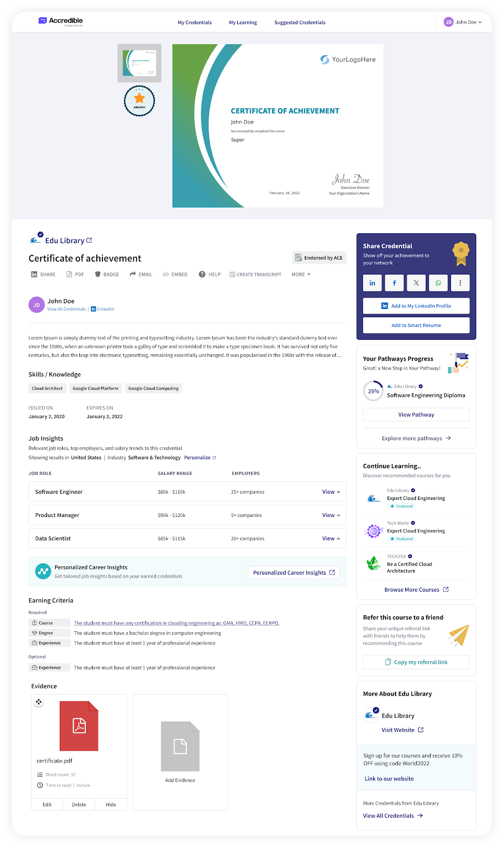Click Edu Library logo in More About
Image resolution: width=504 pixels, height=848 pixels.
pos(371,715)
